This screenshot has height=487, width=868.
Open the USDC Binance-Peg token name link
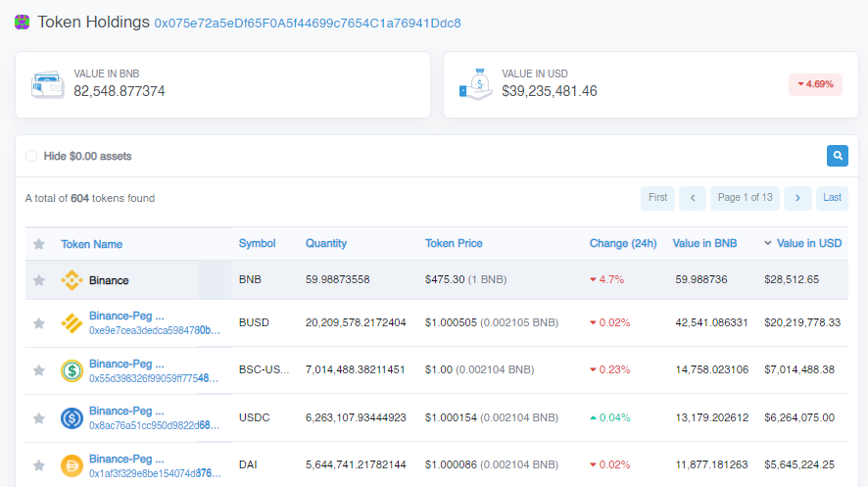click(x=126, y=412)
